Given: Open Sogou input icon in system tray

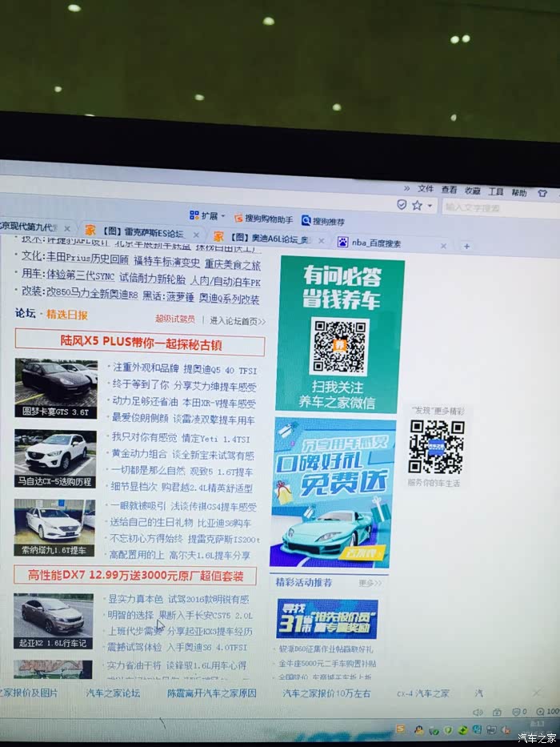Looking at the screenshot, I should [x=401, y=729].
